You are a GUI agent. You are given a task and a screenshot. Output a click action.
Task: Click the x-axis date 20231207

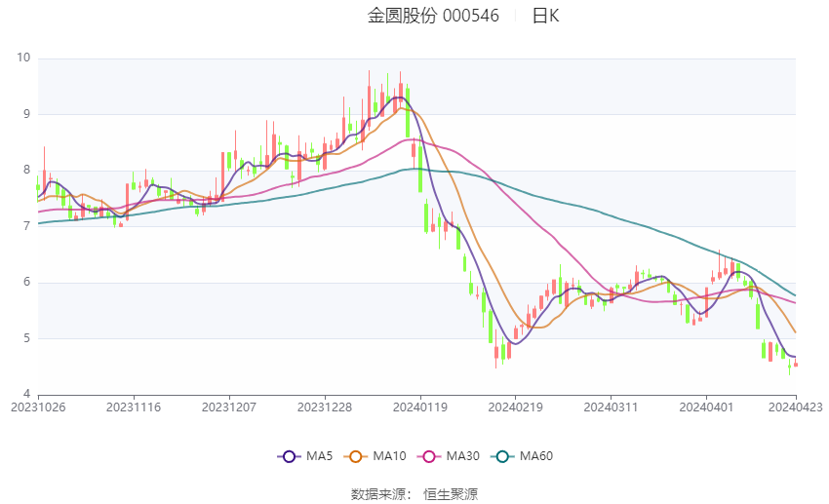tap(229, 407)
